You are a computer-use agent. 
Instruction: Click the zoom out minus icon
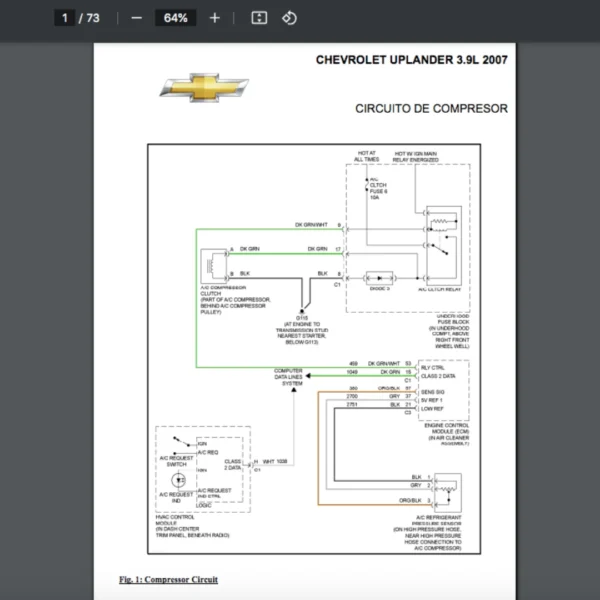click(x=137, y=18)
